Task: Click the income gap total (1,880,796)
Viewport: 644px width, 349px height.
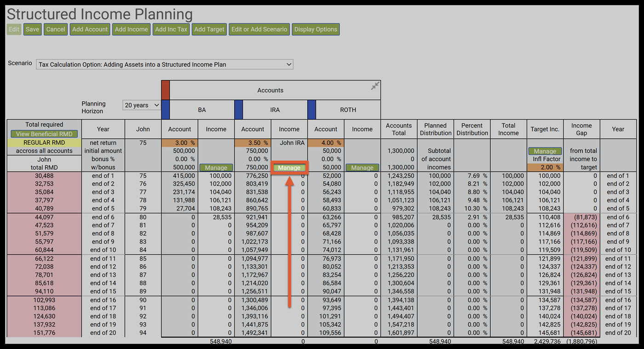Action: coord(581,342)
